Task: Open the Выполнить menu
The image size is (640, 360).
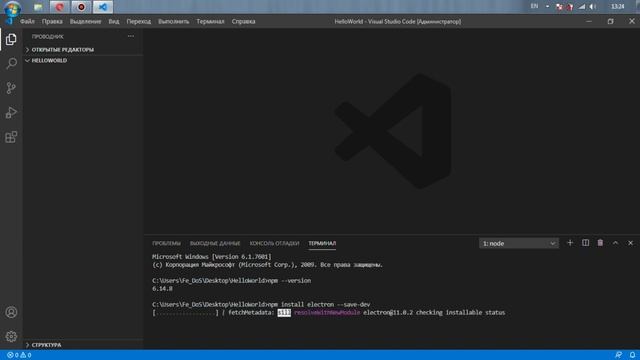Action: (173, 21)
